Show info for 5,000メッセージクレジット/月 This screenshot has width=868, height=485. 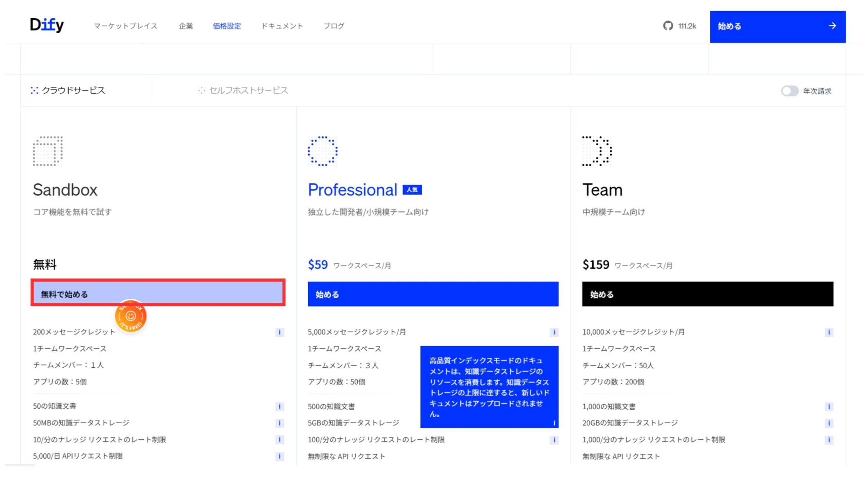[554, 332]
